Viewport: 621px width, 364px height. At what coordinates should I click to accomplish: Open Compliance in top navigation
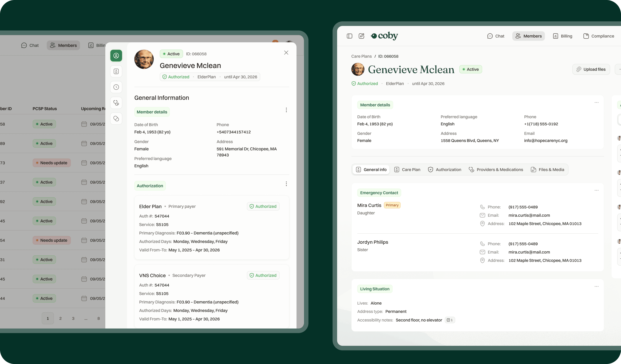point(599,36)
